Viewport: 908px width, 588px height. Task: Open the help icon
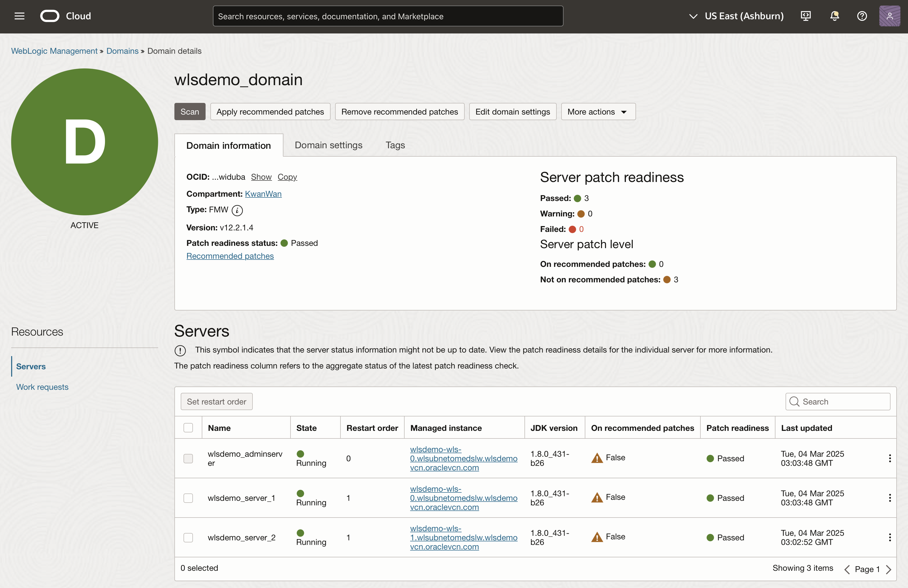coord(862,16)
